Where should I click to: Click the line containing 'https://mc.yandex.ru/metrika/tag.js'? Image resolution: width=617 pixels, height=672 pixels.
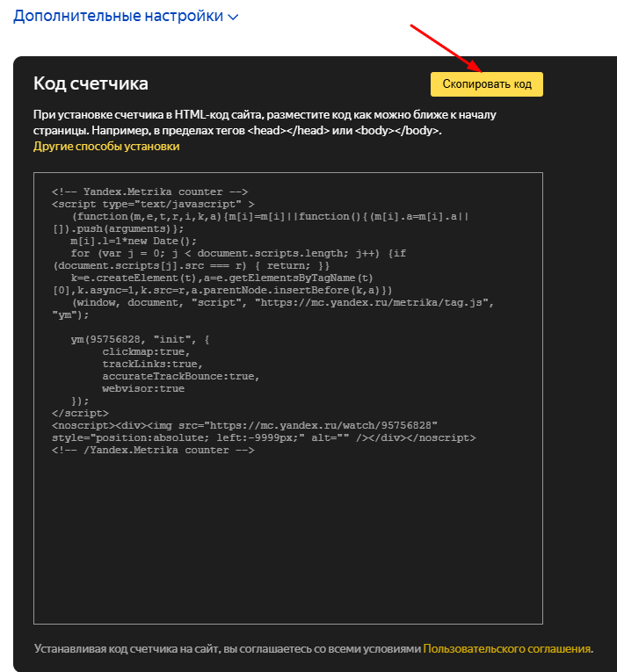click(x=282, y=302)
